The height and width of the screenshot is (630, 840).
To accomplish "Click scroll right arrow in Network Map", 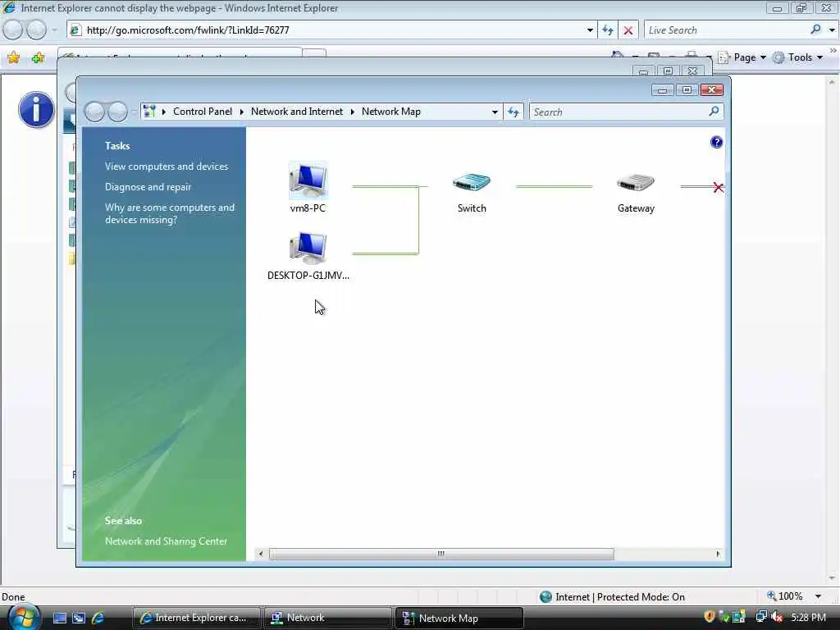I will [x=718, y=554].
